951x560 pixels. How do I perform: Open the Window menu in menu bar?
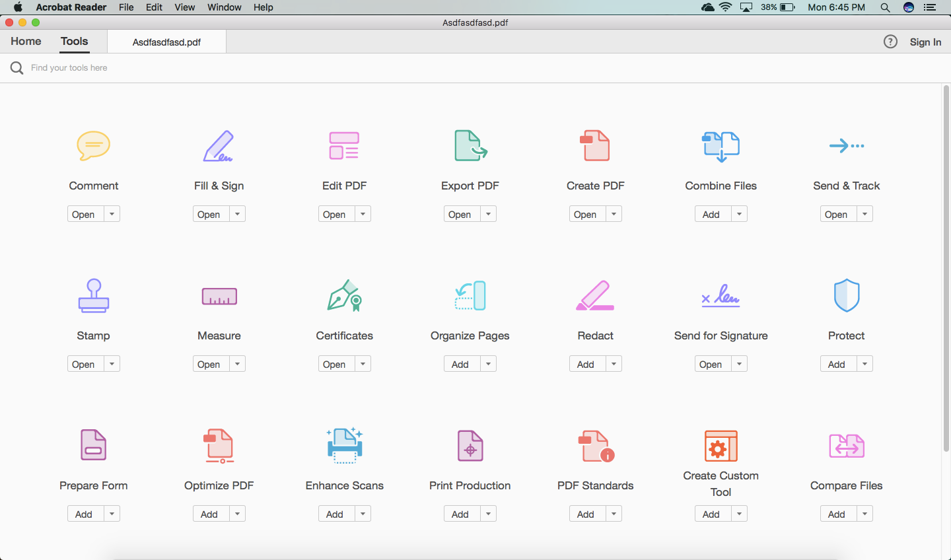(224, 7)
